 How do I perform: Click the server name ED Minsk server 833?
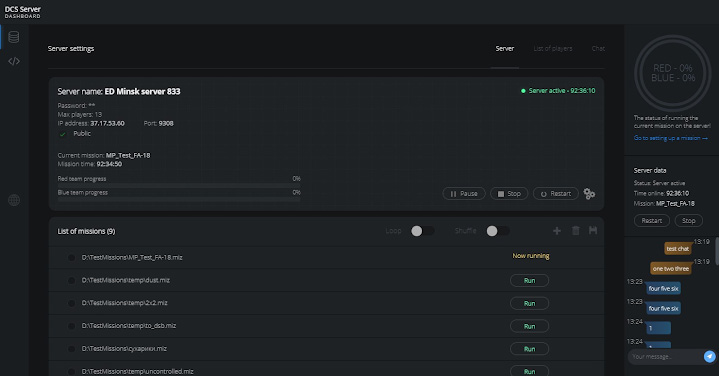143,91
